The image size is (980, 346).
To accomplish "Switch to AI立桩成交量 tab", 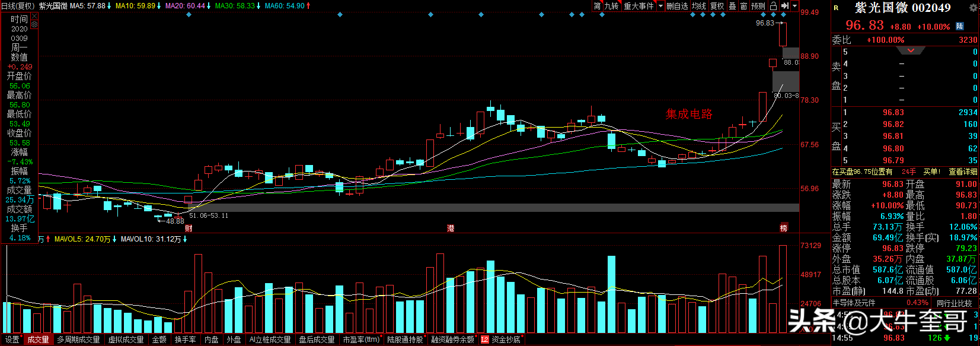I will [270, 339].
